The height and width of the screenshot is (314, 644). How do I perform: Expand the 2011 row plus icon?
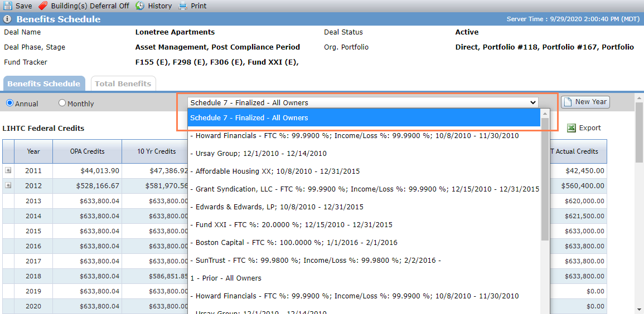click(8, 170)
